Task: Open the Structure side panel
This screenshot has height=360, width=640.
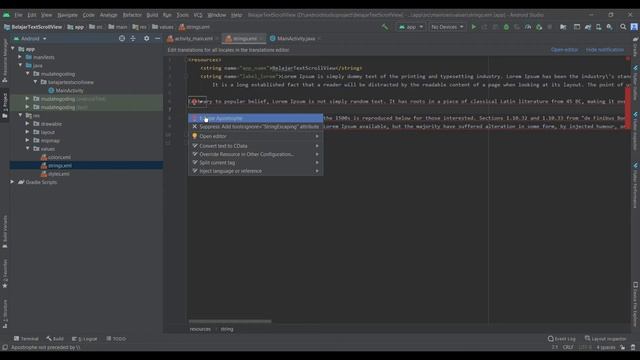Action: 4,313
